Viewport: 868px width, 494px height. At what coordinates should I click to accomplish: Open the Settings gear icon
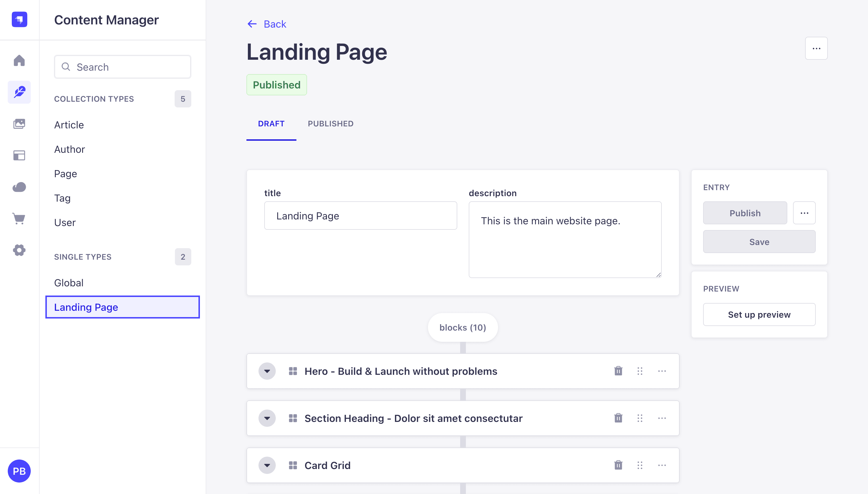pos(19,250)
